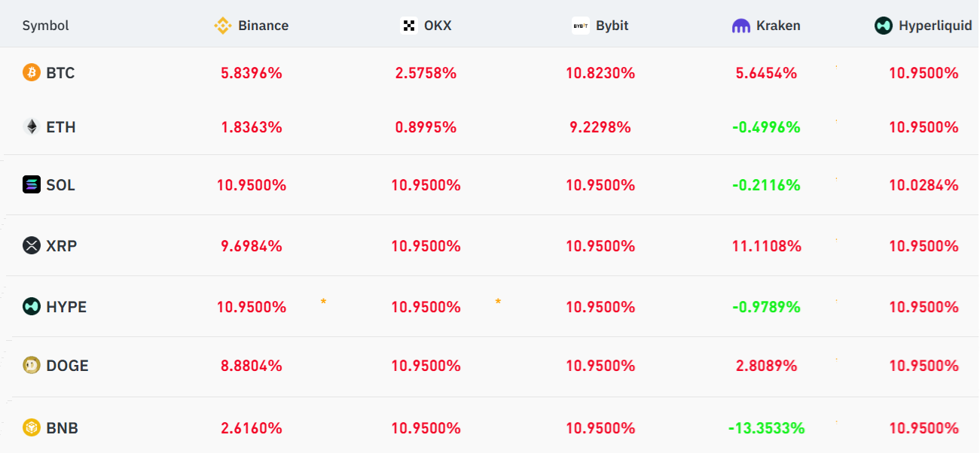Viewport: 980px width, 453px height.
Task: Click the Hyperliquid logo in header
Action: point(883,26)
